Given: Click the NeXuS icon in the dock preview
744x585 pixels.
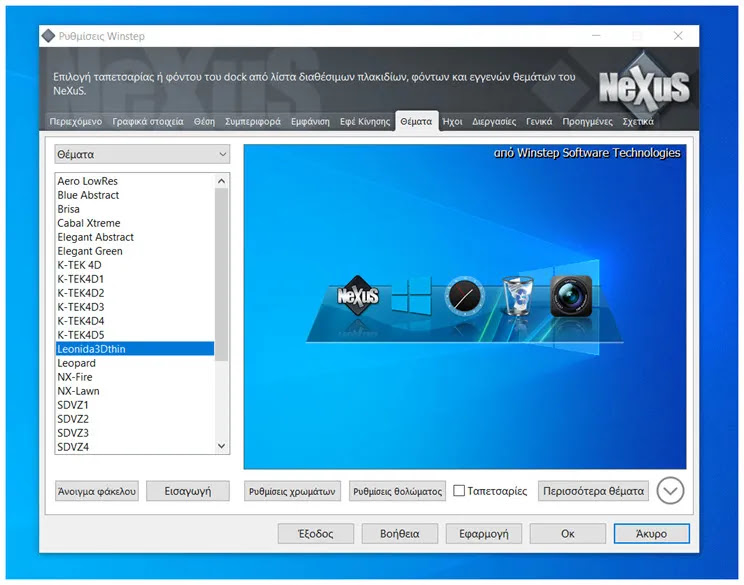Looking at the screenshot, I should (x=358, y=296).
